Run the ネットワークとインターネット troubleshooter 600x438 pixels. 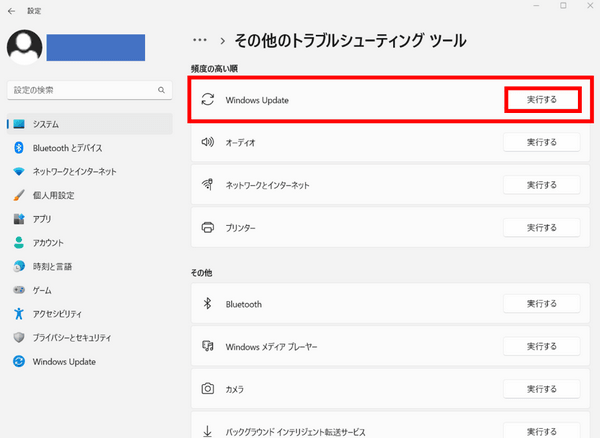pyautogui.click(x=541, y=185)
